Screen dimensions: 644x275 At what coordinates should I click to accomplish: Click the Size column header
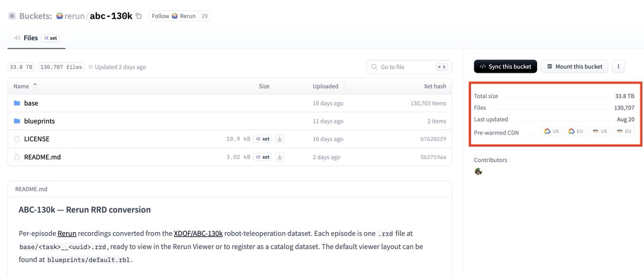pos(264,86)
